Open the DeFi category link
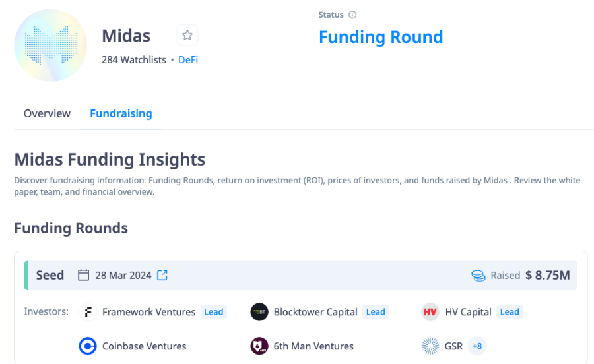Screen dimensions: 594x364 tap(188, 60)
